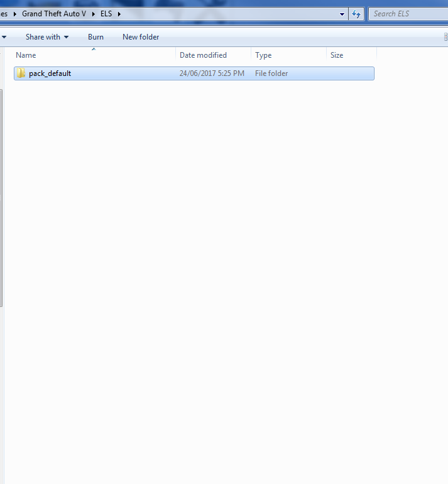Select the pack_default folder name

pyautogui.click(x=50, y=73)
